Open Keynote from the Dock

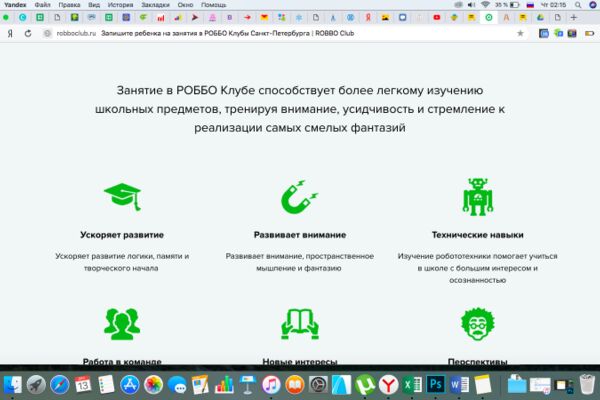(248, 384)
